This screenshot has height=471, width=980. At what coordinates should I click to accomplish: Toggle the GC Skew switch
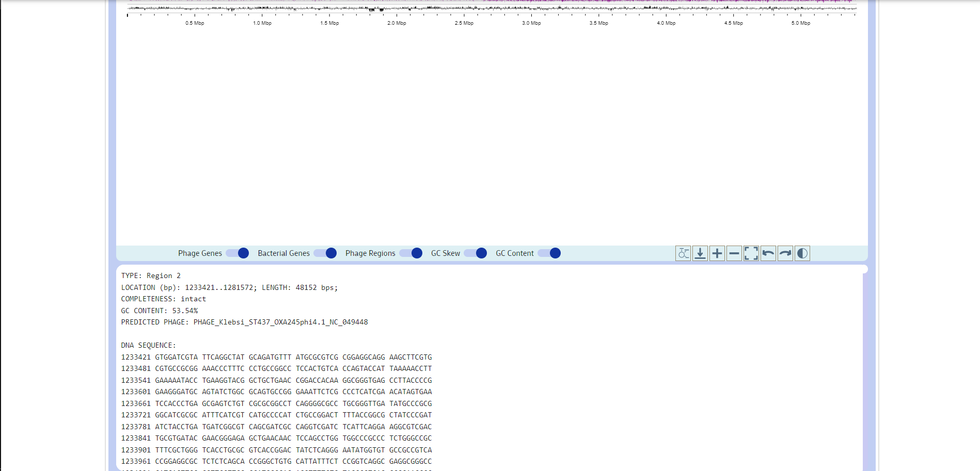pyautogui.click(x=476, y=253)
